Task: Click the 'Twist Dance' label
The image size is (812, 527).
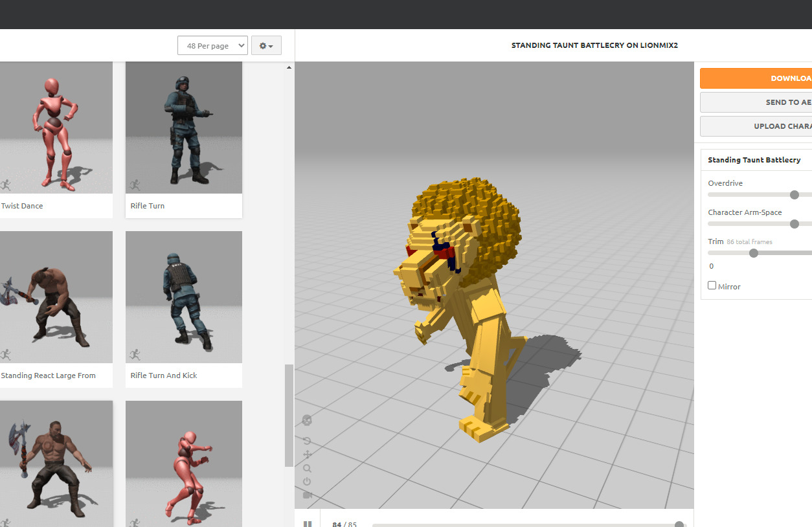Action: click(x=22, y=206)
